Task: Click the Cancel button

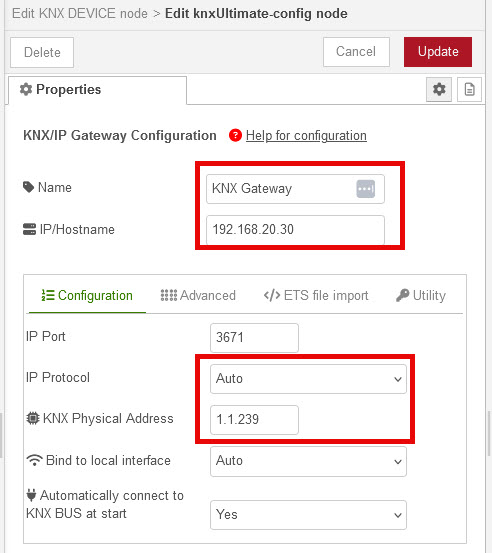Action: pyautogui.click(x=356, y=52)
